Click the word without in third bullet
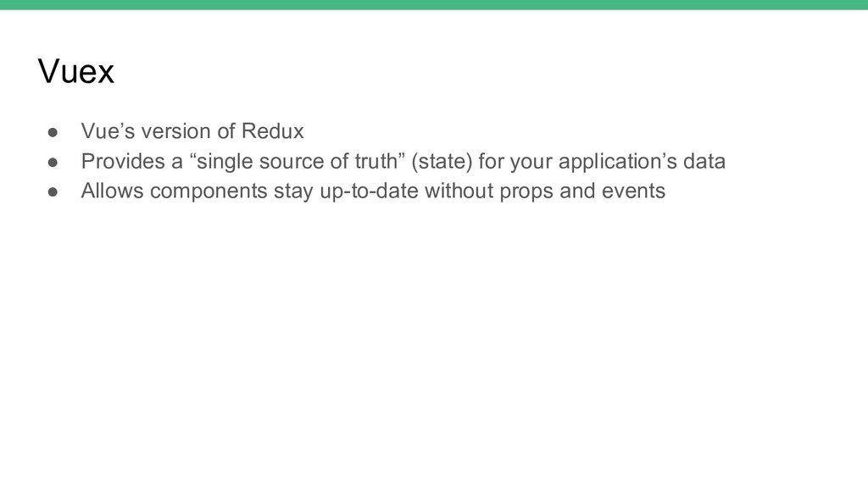 click(x=459, y=191)
